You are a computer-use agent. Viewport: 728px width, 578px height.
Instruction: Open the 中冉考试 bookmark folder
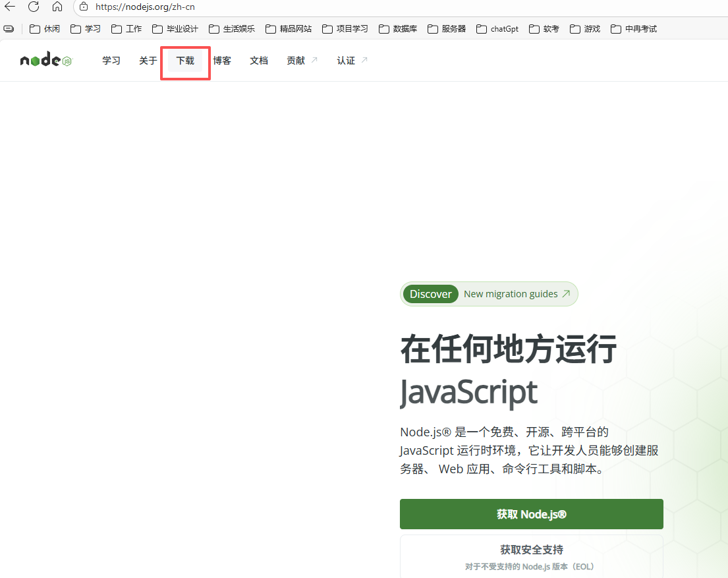[x=634, y=29]
